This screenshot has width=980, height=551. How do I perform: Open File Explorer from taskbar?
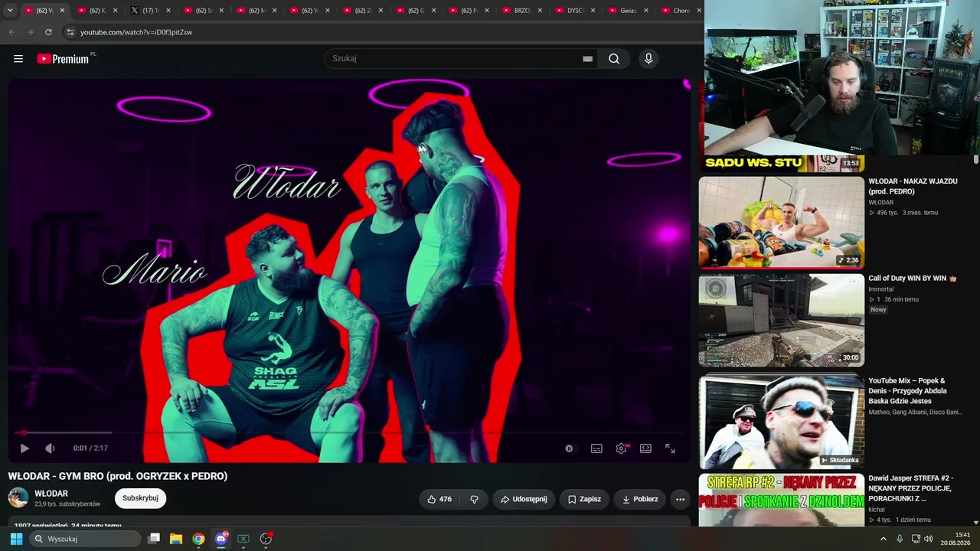[x=176, y=539]
